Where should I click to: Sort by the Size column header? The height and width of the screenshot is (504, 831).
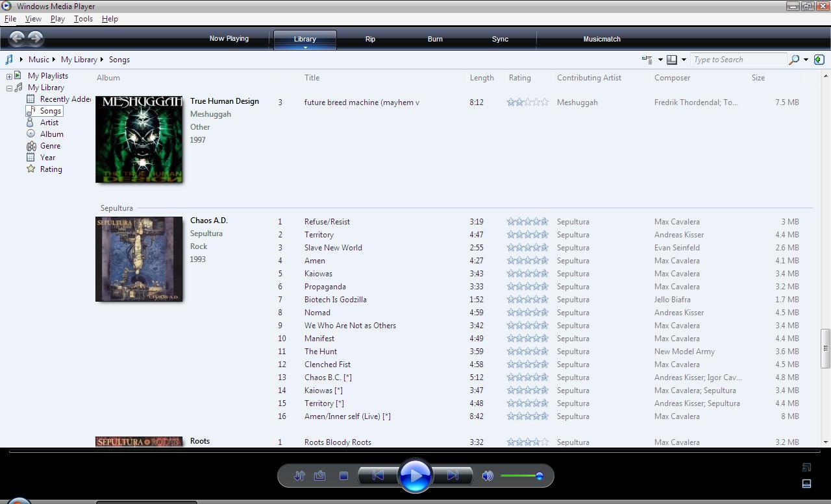[x=758, y=78]
